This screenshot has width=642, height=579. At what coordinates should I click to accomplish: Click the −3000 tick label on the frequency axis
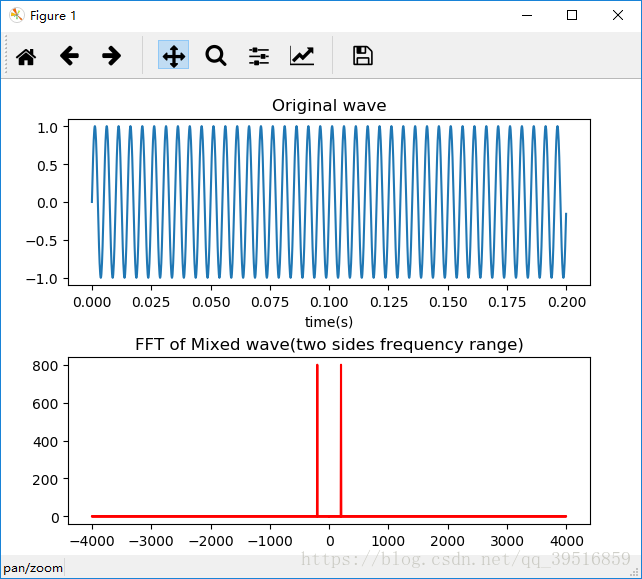(151, 541)
